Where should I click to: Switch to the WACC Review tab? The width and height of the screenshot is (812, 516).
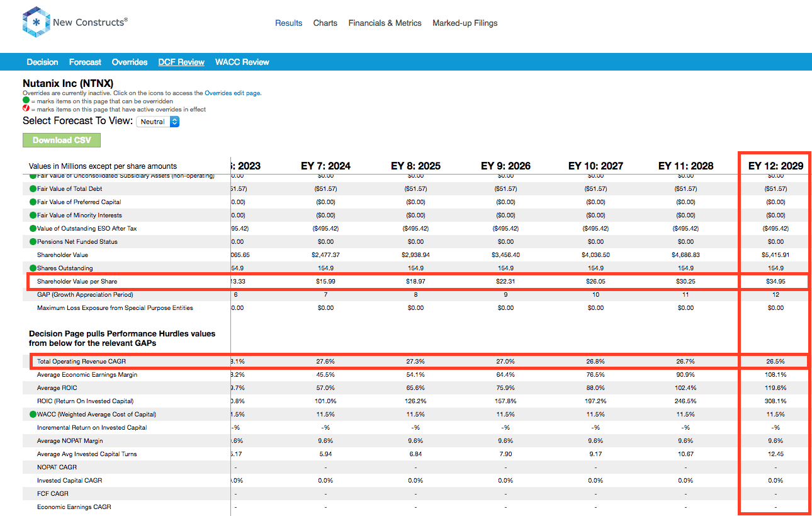coord(242,62)
